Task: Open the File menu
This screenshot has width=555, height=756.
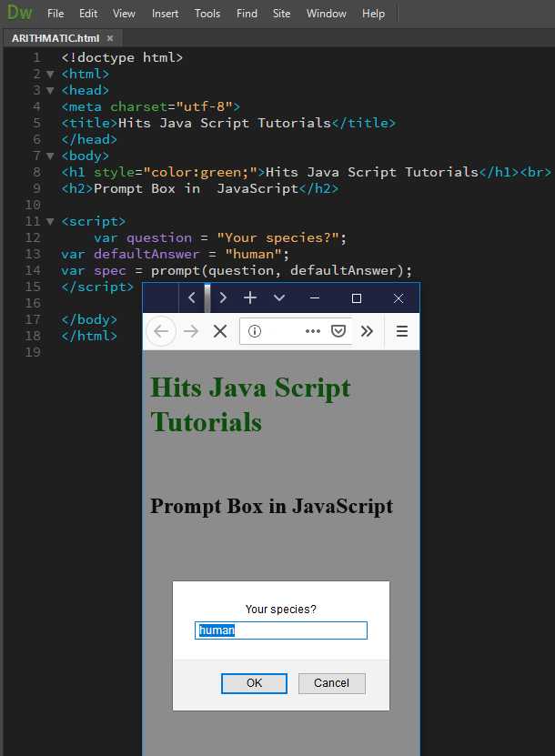Action: [55, 14]
